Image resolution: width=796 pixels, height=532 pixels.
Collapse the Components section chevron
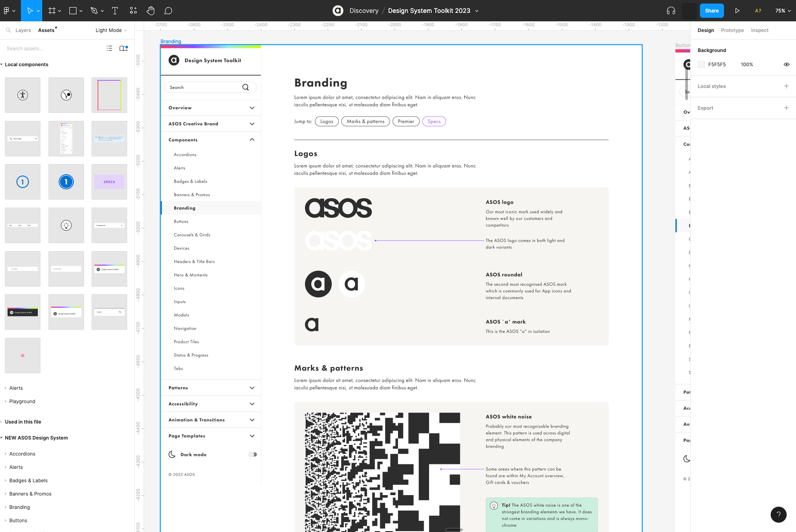coord(252,140)
